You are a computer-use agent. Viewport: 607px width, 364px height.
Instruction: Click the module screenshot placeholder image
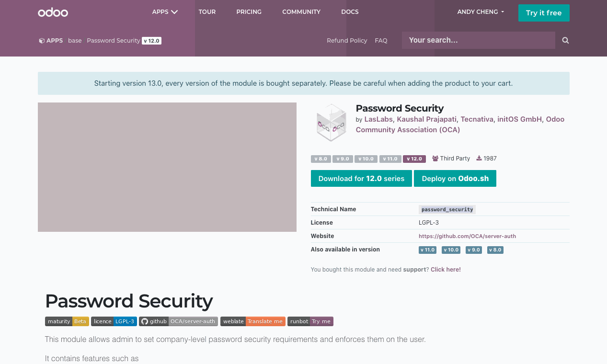tap(167, 167)
